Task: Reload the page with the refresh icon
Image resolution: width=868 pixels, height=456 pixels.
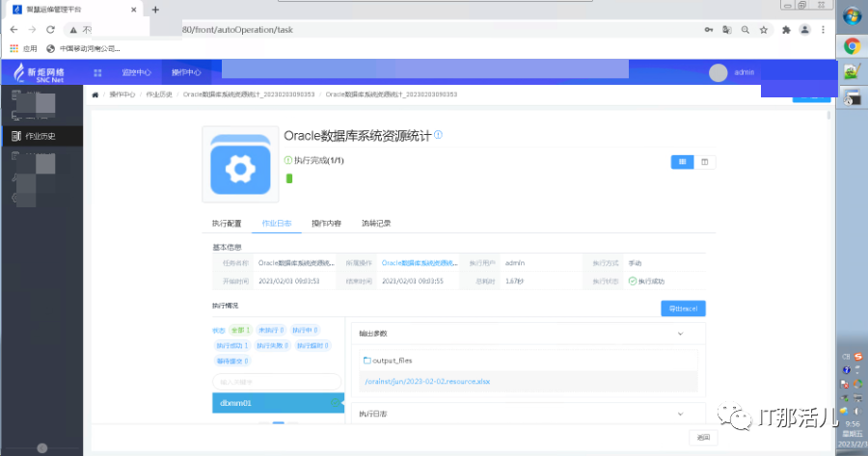Action: [x=50, y=30]
